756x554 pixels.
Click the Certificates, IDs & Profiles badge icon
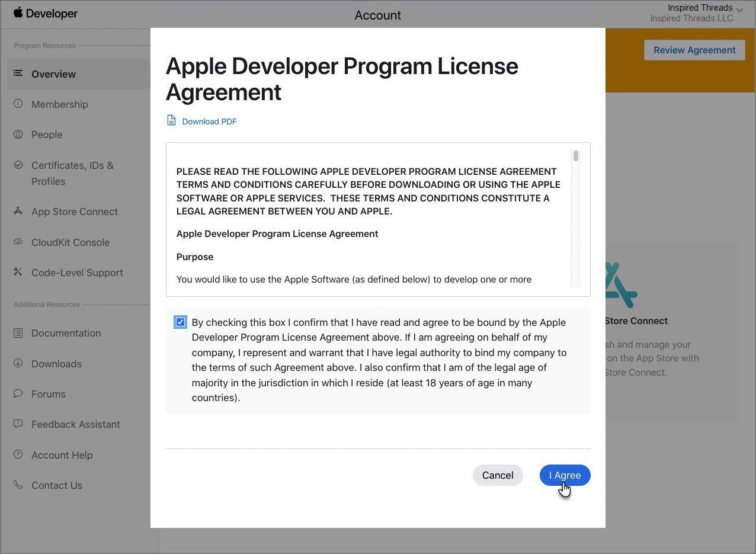coord(18,165)
